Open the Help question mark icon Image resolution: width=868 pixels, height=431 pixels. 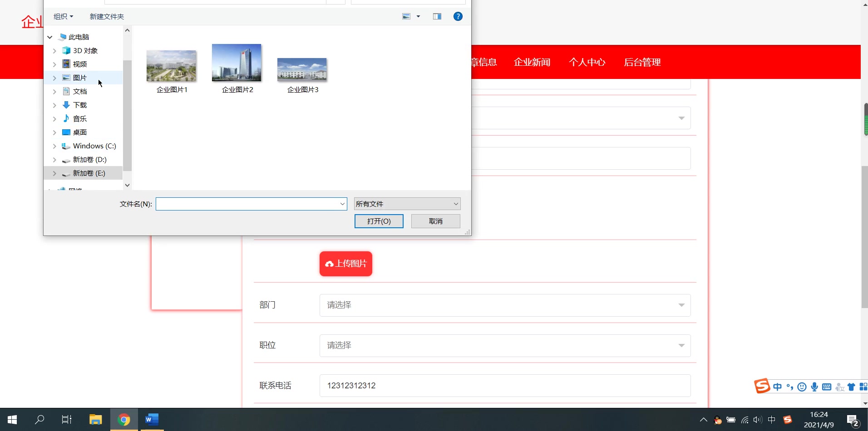[458, 16]
